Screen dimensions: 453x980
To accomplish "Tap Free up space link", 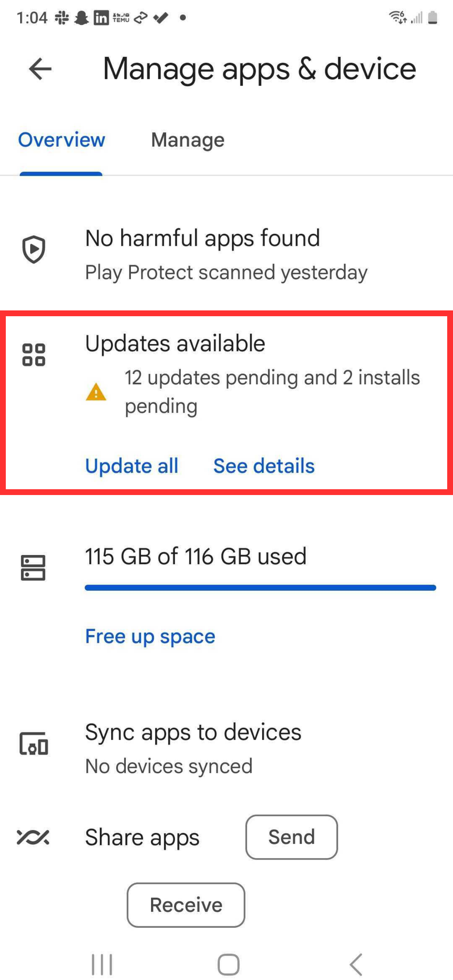I will (150, 637).
